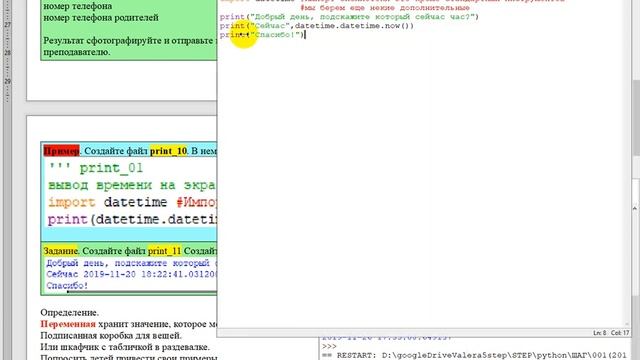Click the "''' print_01" docstring line
The height and width of the screenshot is (360, 640).
96,168
